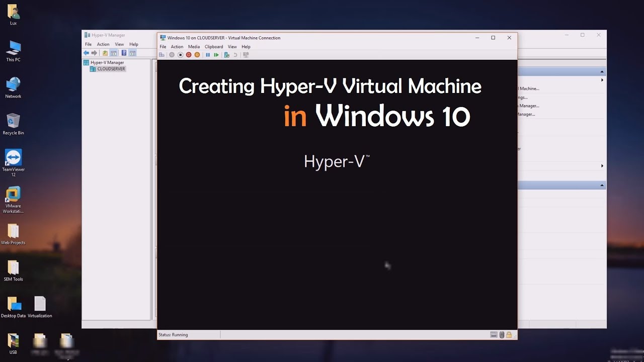Open Virtualization text file on desktop
The height and width of the screenshot is (362, 644).
tap(40, 307)
